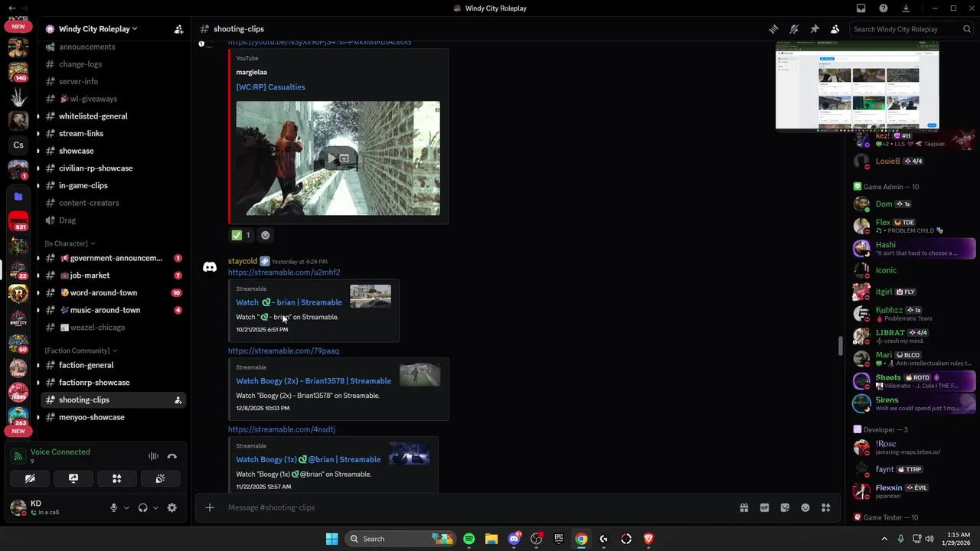Click the voice connection signal icon
The height and width of the screenshot is (551, 980).
(x=18, y=456)
